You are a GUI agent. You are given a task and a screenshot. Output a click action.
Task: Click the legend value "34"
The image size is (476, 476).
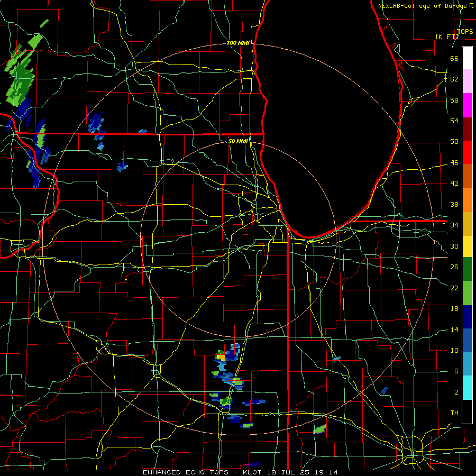[454, 225]
